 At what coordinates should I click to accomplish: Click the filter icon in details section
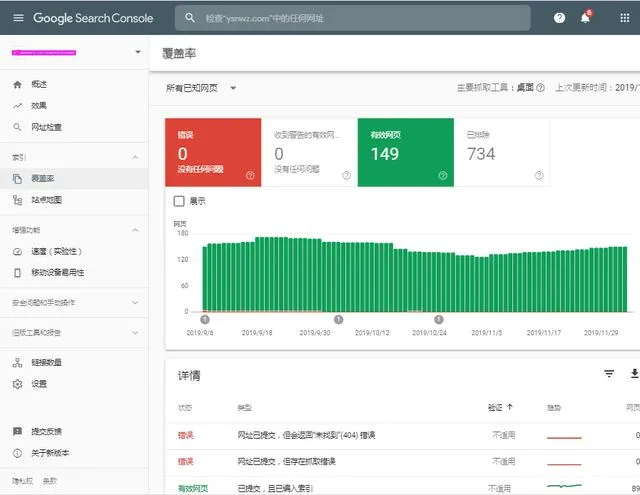pyautogui.click(x=609, y=373)
